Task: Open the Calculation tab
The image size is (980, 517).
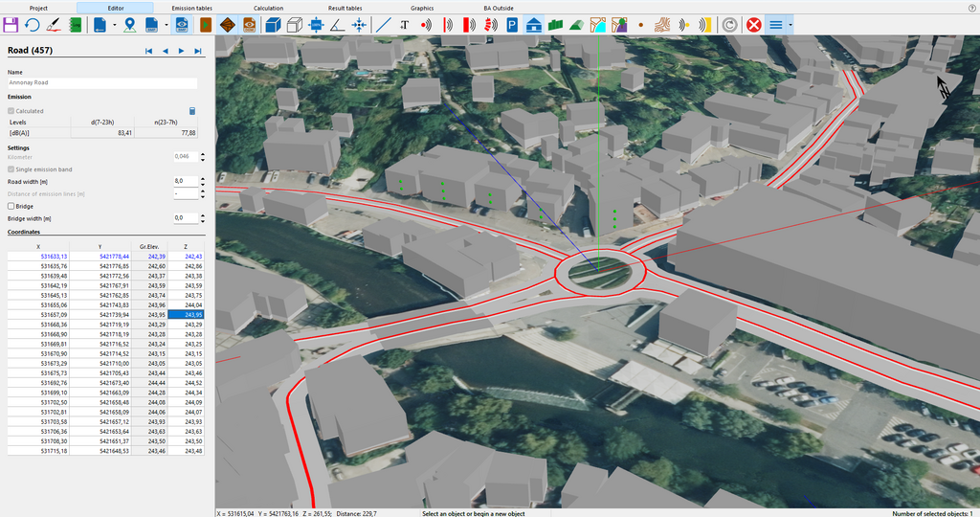Action: [268, 7]
